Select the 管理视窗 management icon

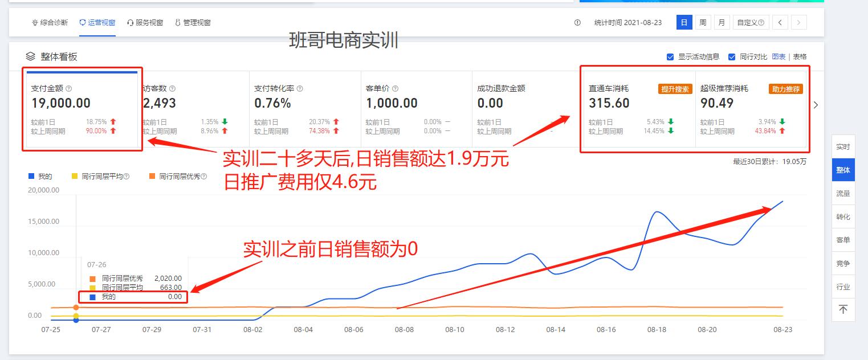coord(178,22)
